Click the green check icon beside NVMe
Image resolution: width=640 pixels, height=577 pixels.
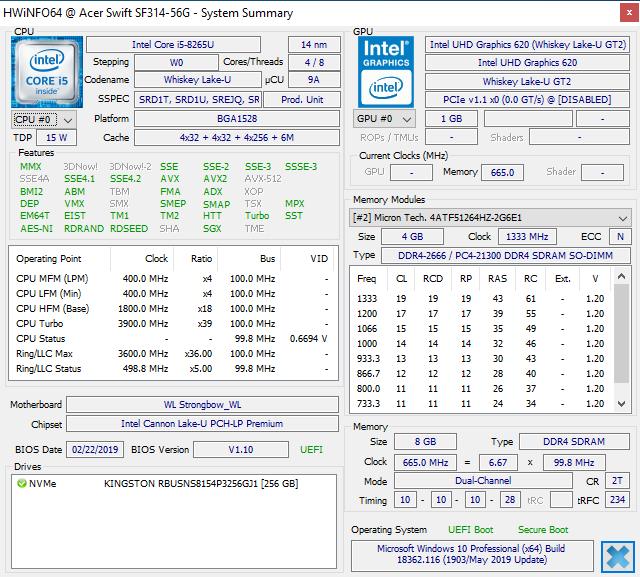tap(22, 484)
